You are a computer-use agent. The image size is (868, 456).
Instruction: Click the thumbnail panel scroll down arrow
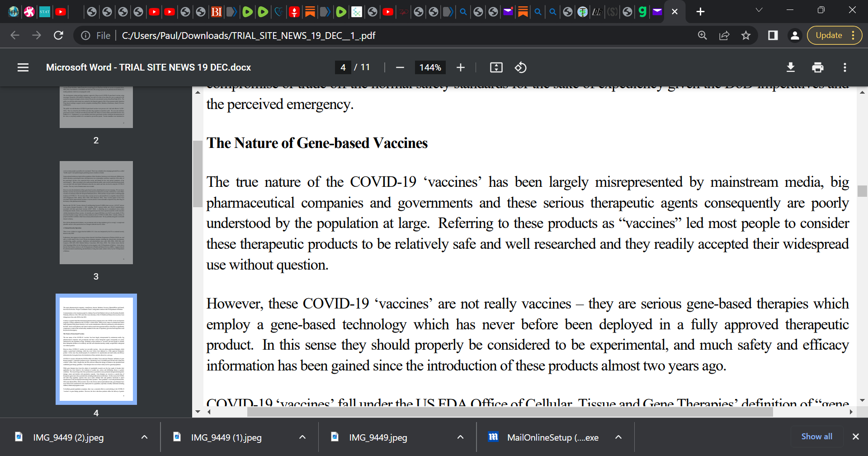(x=198, y=412)
